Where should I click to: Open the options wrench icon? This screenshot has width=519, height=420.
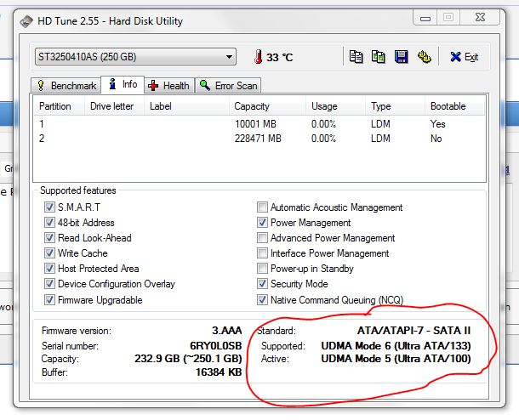click(424, 57)
